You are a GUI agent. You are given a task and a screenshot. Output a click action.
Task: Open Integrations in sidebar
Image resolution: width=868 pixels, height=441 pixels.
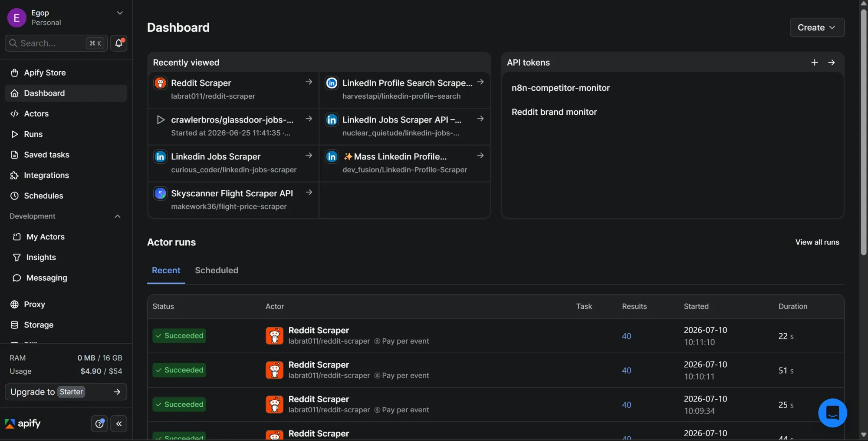66,175
